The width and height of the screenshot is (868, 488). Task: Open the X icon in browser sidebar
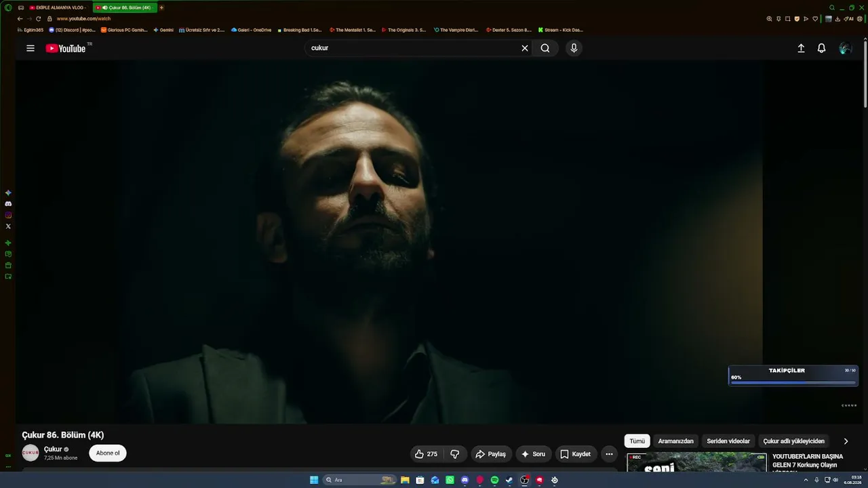[x=8, y=226]
